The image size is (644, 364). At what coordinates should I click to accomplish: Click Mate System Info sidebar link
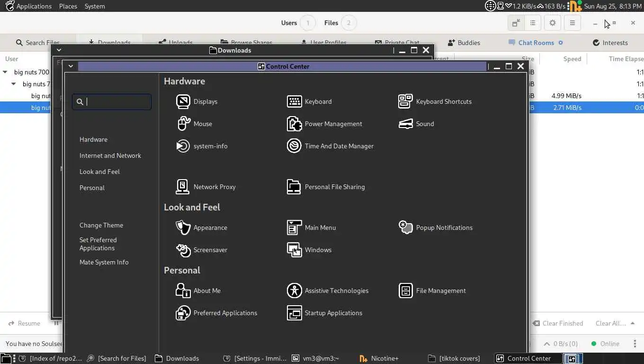click(x=104, y=262)
